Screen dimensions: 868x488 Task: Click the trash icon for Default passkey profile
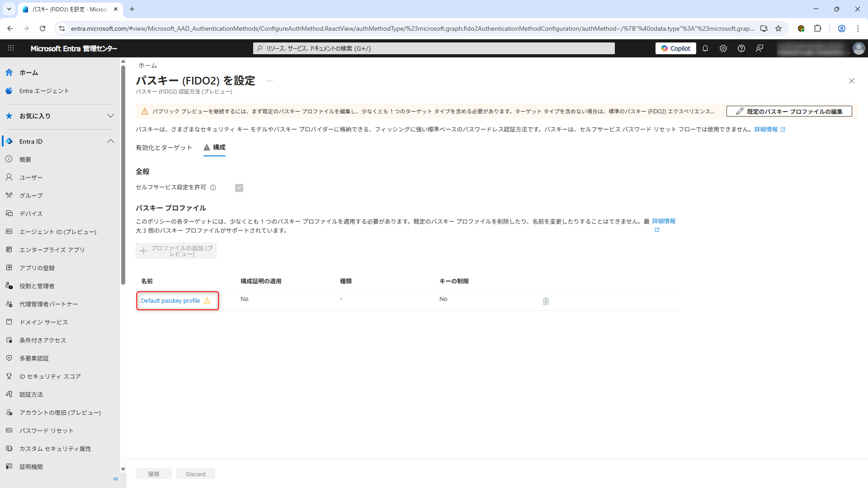[546, 301]
